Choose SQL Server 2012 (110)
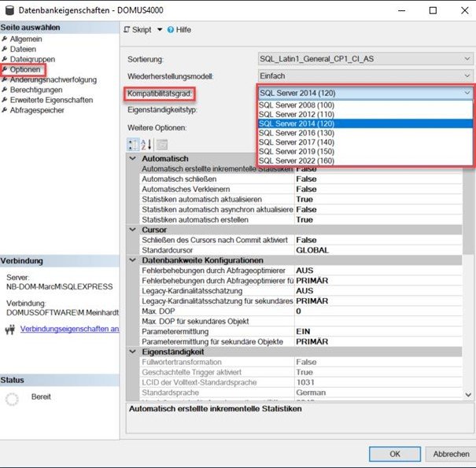476x468 pixels. pyautogui.click(x=365, y=114)
